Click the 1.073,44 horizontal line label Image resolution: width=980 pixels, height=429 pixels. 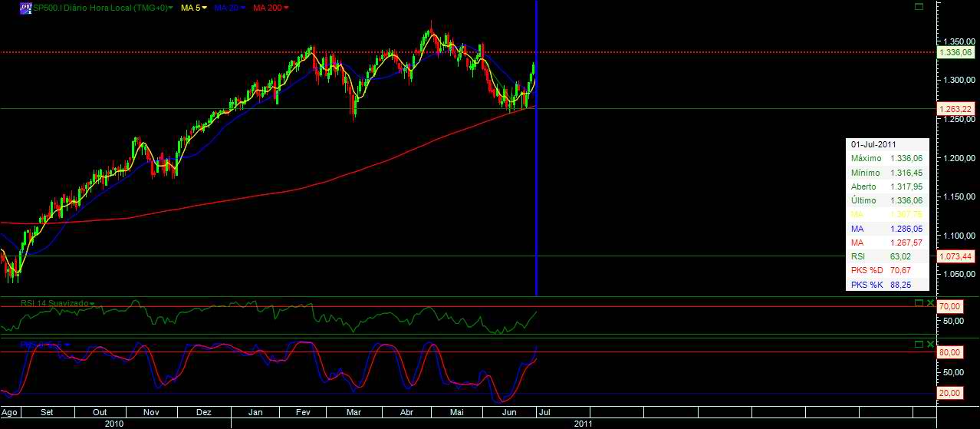pyautogui.click(x=957, y=256)
